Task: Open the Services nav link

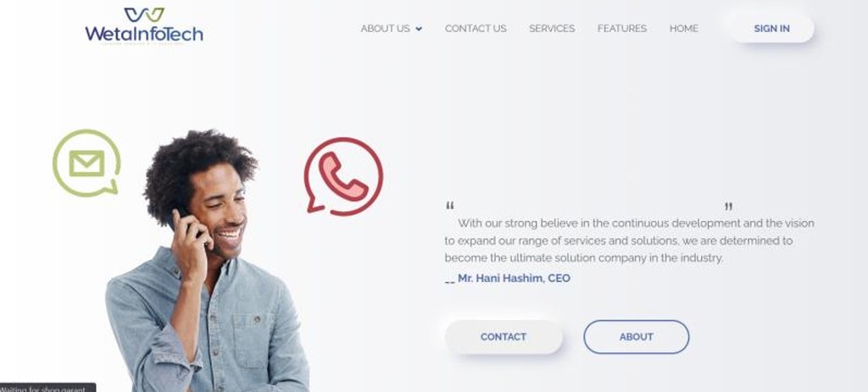Action: click(552, 28)
